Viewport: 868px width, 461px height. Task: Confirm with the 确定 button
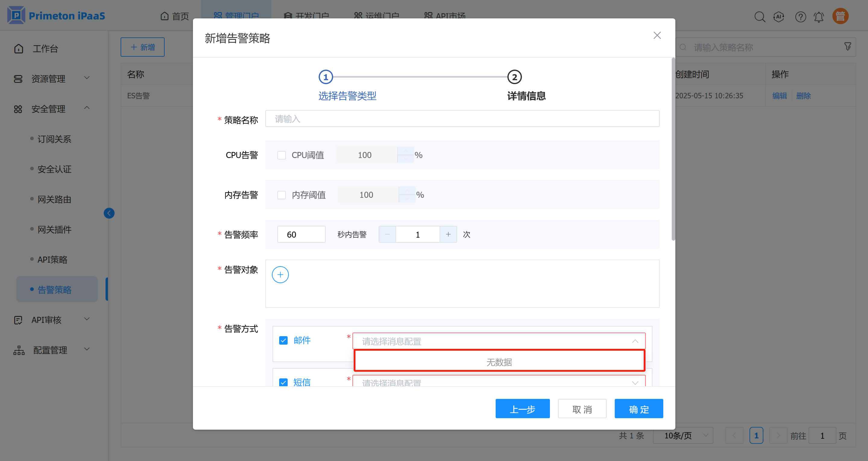pos(639,409)
